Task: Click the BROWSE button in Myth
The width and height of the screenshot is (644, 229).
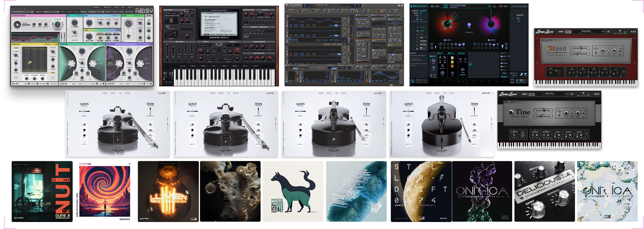Action: pyautogui.click(x=504, y=77)
